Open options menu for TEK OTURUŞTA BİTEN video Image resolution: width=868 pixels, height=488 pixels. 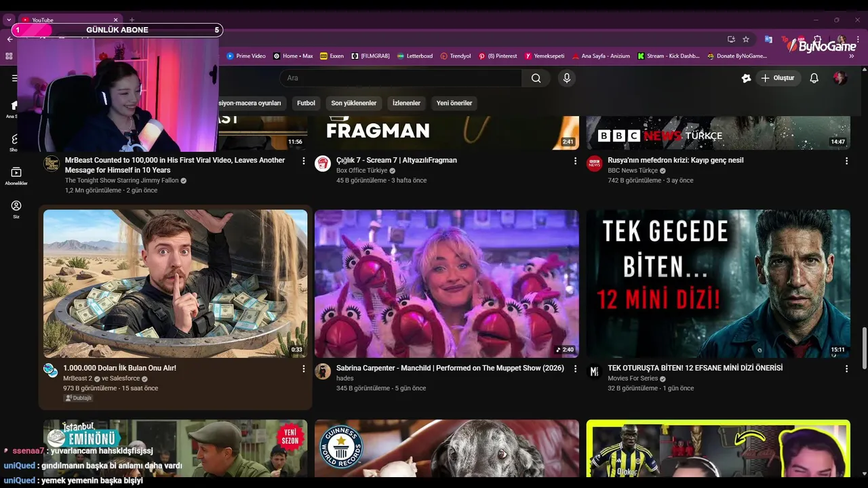pyautogui.click(x=846, y=369)
